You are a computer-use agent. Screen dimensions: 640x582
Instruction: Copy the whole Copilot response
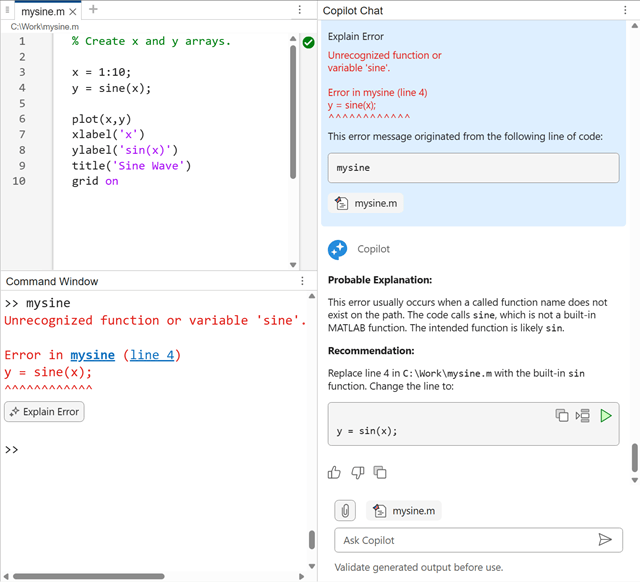click(x=380, y=472)
